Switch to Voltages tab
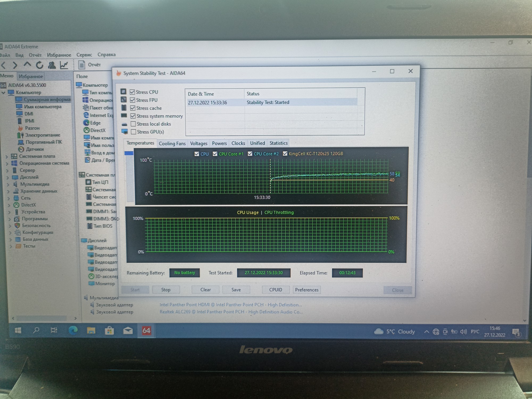 click(x=199, y=143)
